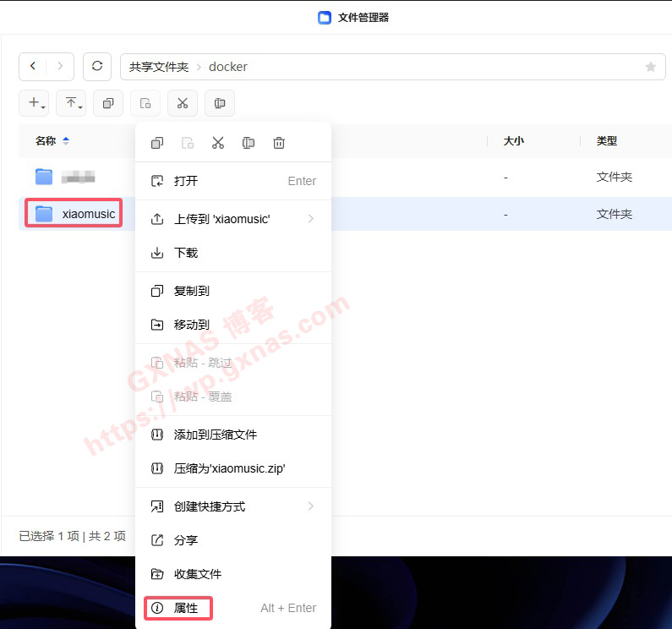Click the back navigation arrow
This screenshot has width=672, height=629.
point(33,66)
